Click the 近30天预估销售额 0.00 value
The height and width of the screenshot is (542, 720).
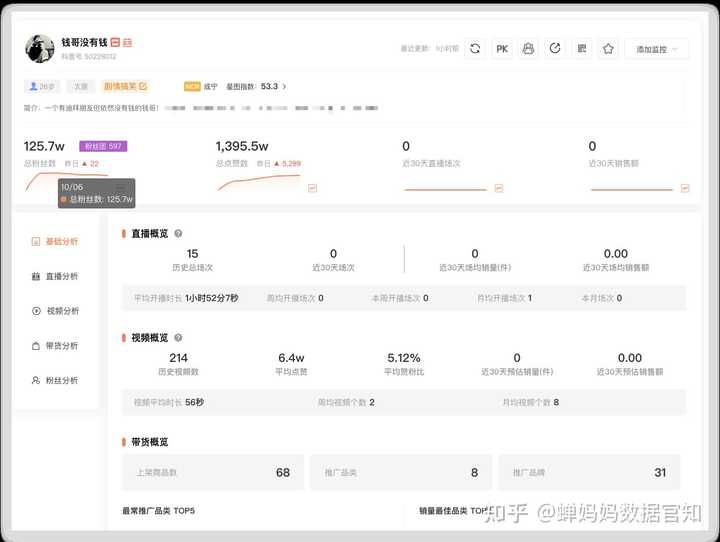pyautogui.click(x=630, y=358)
